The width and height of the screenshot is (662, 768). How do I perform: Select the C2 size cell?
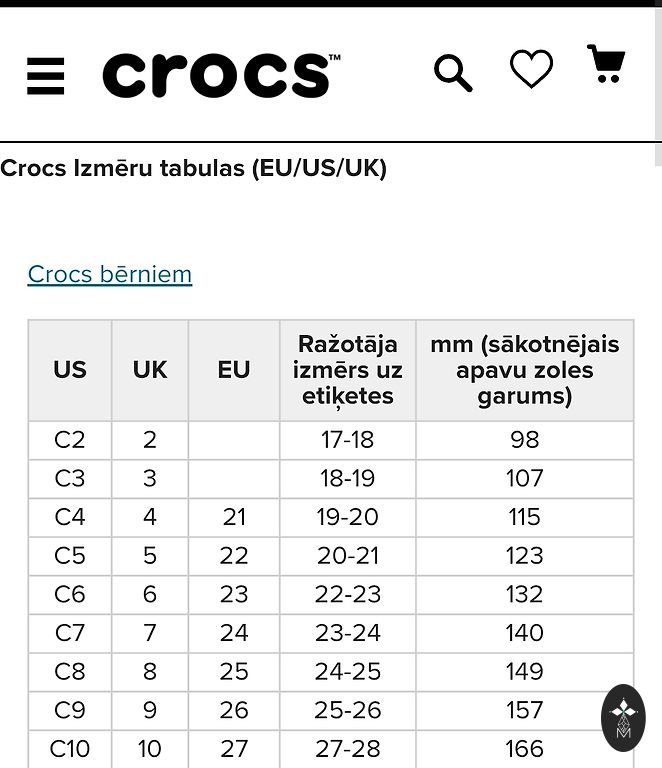[x=70, y=439]
